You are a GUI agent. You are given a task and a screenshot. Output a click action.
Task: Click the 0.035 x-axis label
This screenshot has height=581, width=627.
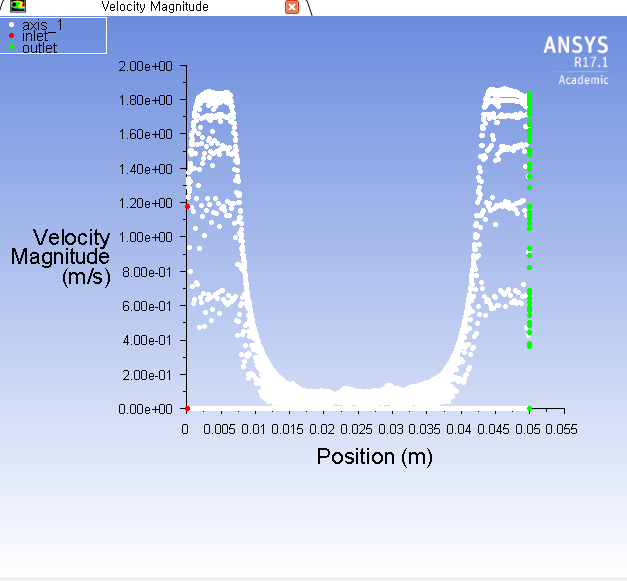coord(425,429)
